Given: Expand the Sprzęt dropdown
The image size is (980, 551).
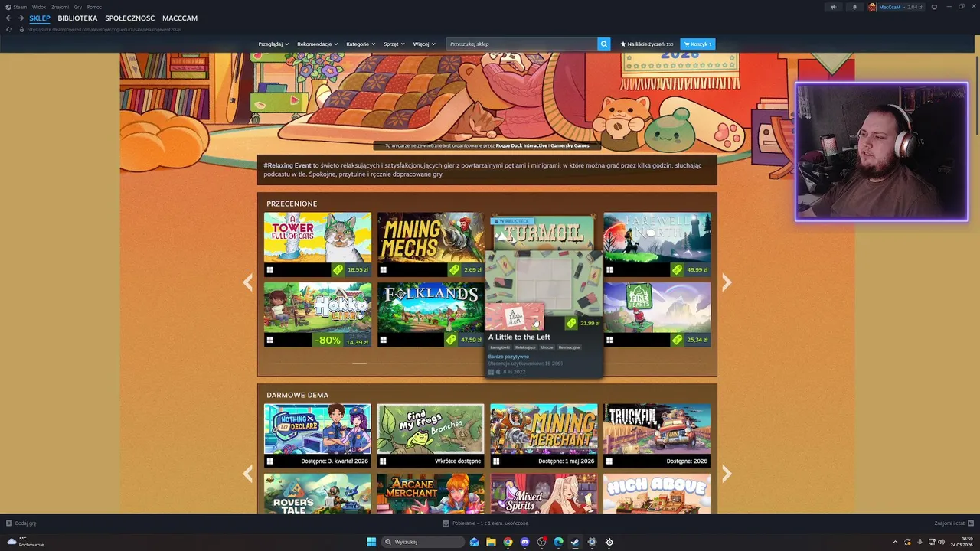Looking at the screenshot, I should (394, 44).
